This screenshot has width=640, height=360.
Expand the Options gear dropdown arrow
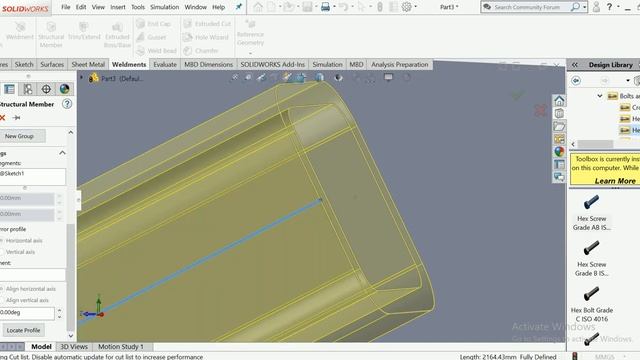[x=416, y=7]
